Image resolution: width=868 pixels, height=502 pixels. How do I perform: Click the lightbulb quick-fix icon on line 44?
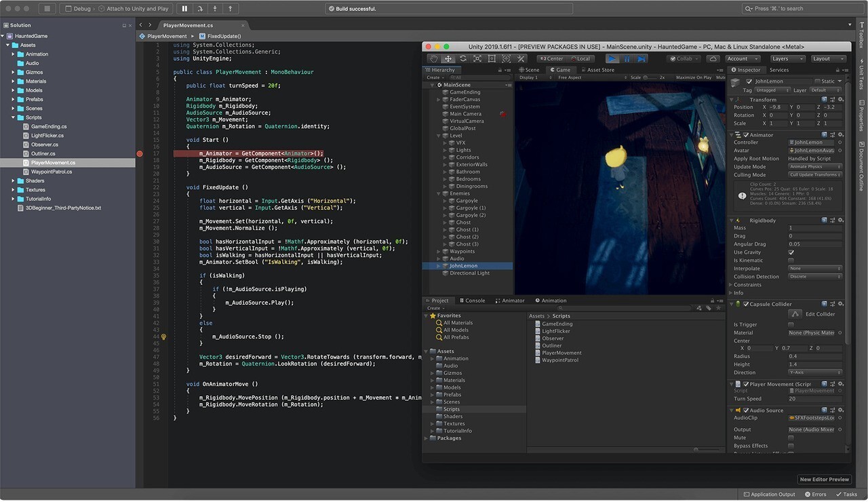coord(163,336)
